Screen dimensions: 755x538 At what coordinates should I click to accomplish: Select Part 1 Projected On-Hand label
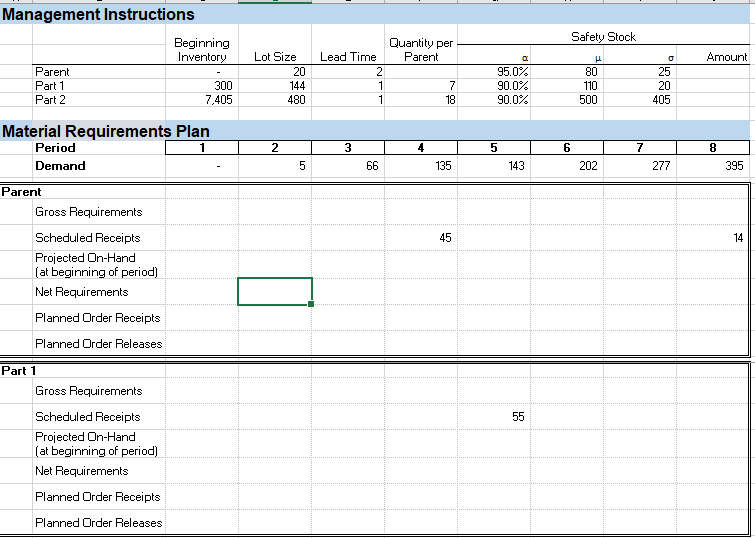click(96, 444)
